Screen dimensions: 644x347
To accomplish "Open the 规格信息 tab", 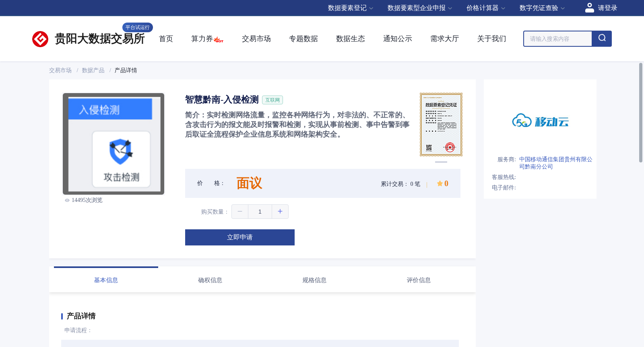I will pos(314,280).
